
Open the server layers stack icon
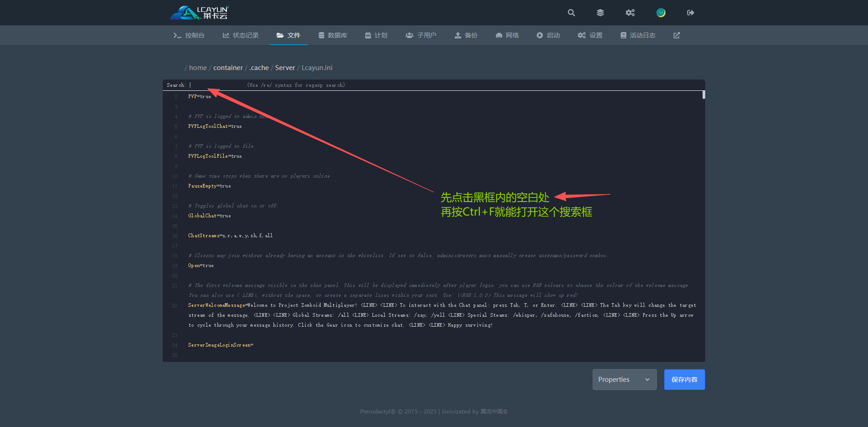[600, 13]
